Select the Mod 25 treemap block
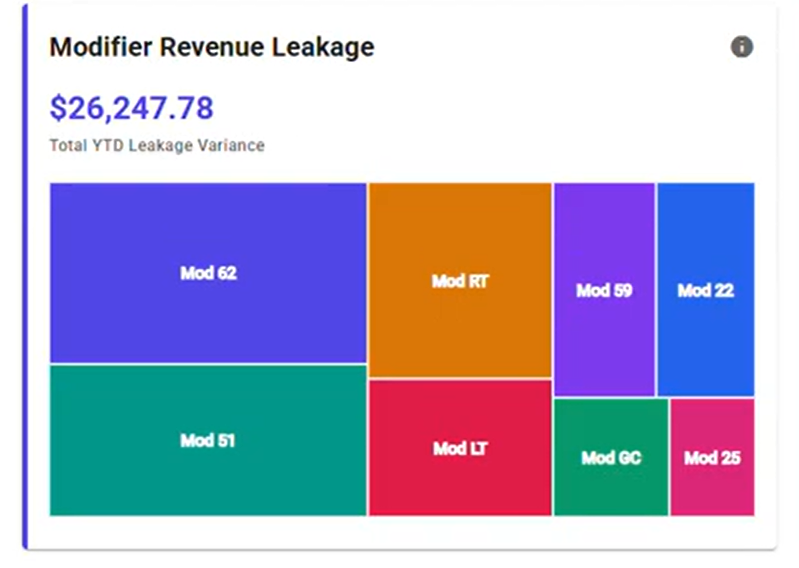The image size is (799, 568). [x=712, y=457]
